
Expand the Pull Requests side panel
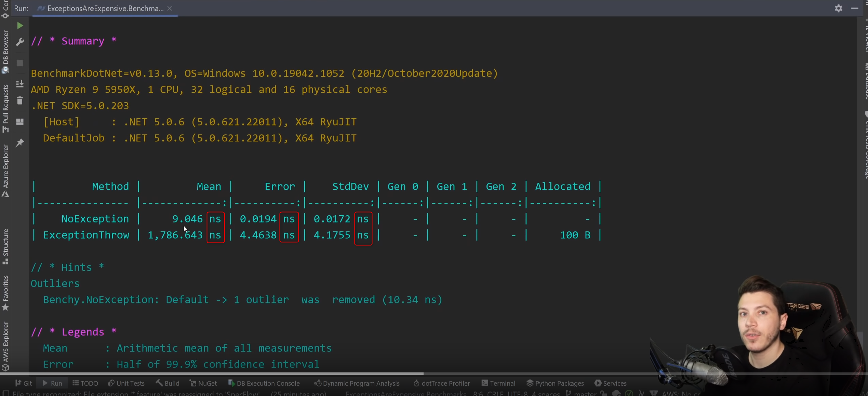tap(5, 108)
